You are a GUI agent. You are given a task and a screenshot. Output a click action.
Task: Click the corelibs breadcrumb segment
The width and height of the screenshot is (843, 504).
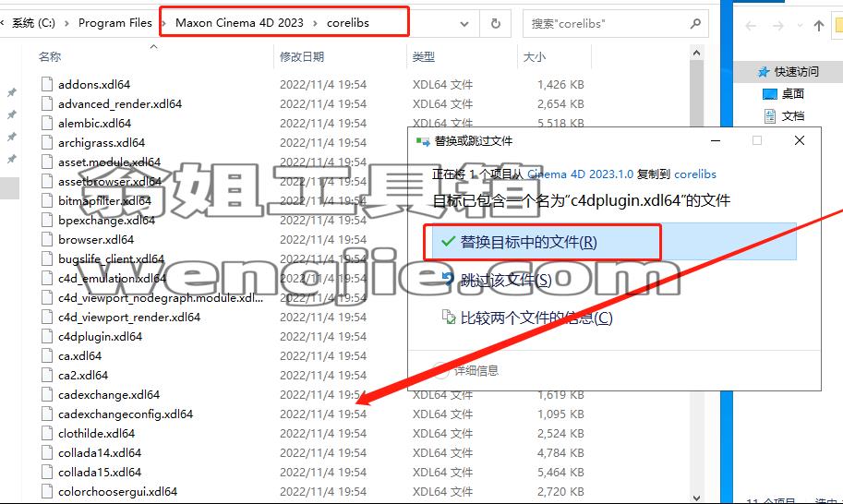pos(348,23)
